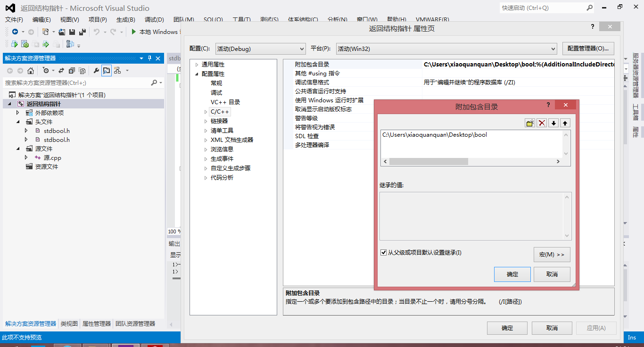Select the C:\Users\xiaoquanquan\Desktop\bool directory entry

click(x=435, y=135)
